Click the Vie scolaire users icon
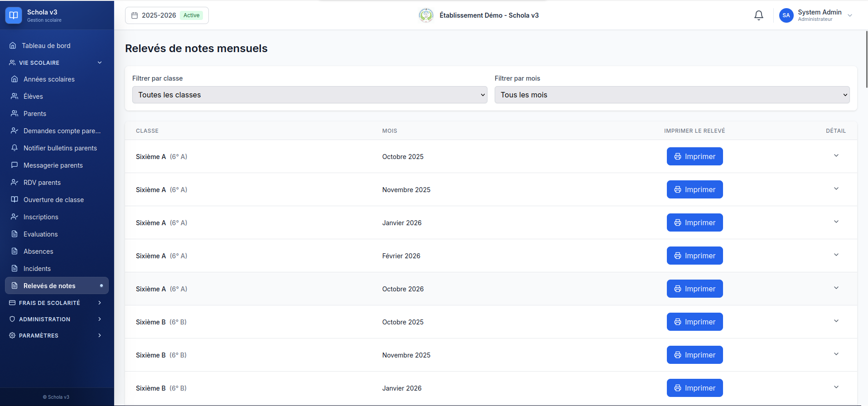The image size is (868, 406). pos(12,63)
